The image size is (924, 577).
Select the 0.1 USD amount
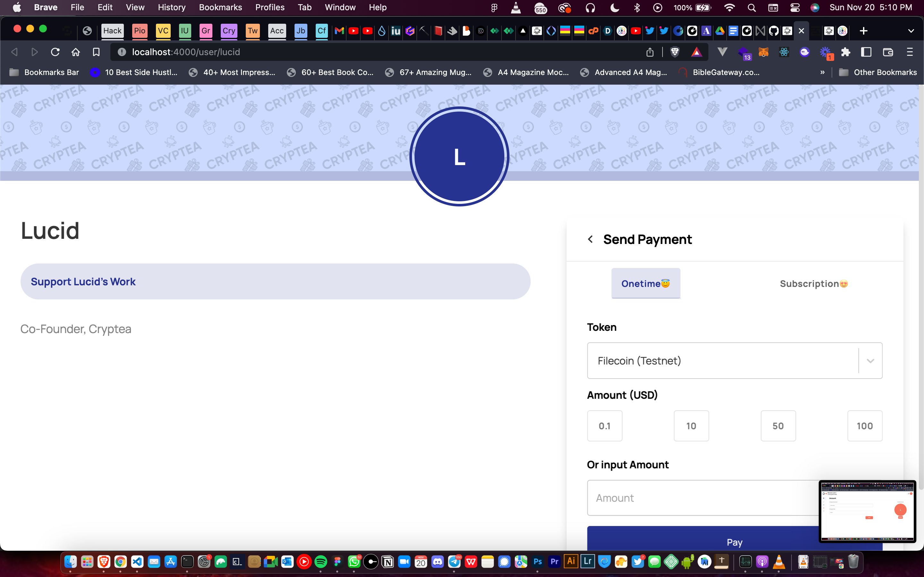click(x=604, y=425)
